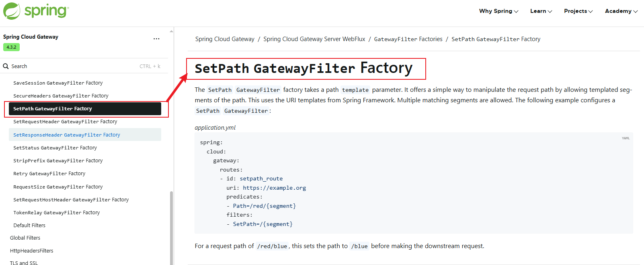Click the Spring logo
Screen dimensions: 644x265
click(36, 11)
